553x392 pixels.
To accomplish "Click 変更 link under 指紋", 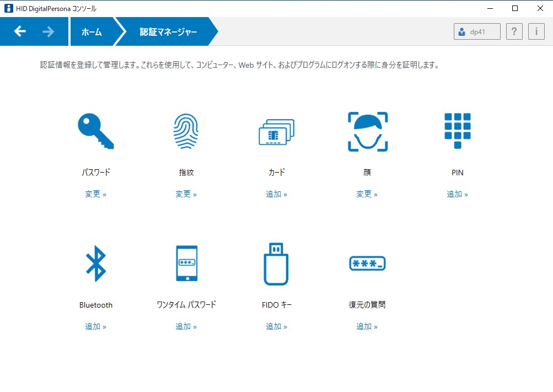I will tap(186, 194).
